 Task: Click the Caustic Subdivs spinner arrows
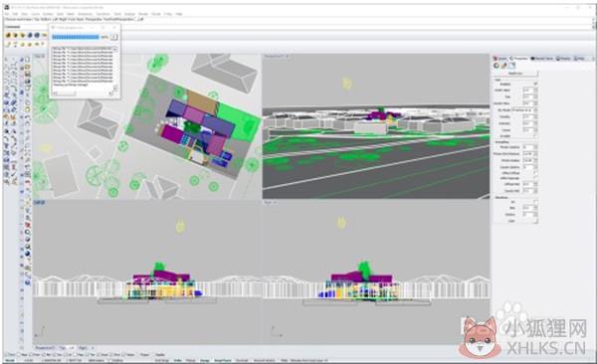(535, 167)
